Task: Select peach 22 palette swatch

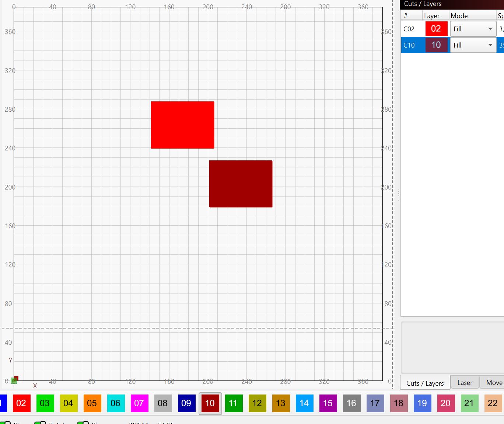Action: pyautogui.click(x=493, y=403)
